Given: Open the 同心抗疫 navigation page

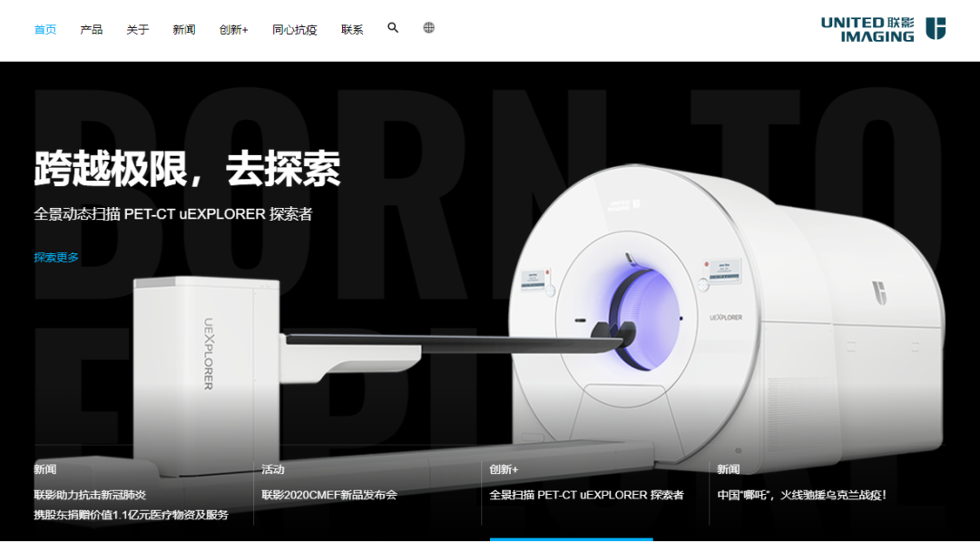Looking at the screenshot, I should [x=294, y=30].
